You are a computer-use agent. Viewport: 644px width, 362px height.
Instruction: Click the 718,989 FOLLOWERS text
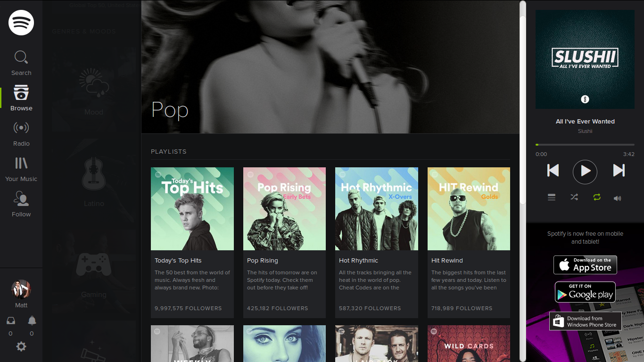click(462, 308)
